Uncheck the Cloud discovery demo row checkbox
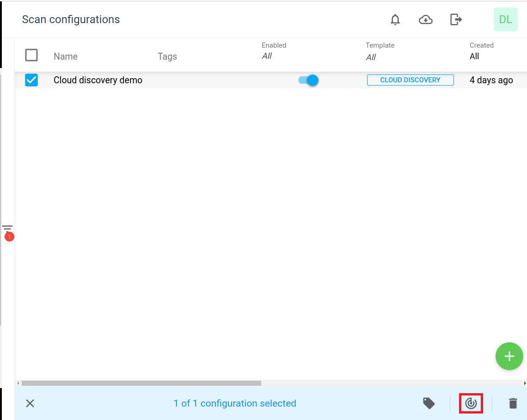This screenshot has width=527, height=420. (31, 80)
